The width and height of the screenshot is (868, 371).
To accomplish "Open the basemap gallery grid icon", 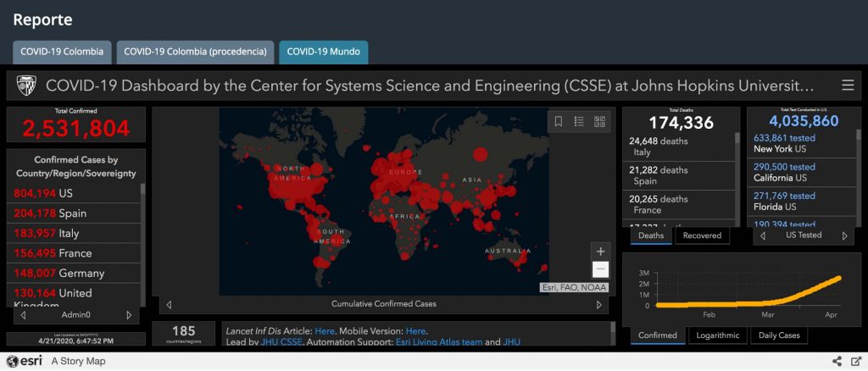I will point(599,122).
